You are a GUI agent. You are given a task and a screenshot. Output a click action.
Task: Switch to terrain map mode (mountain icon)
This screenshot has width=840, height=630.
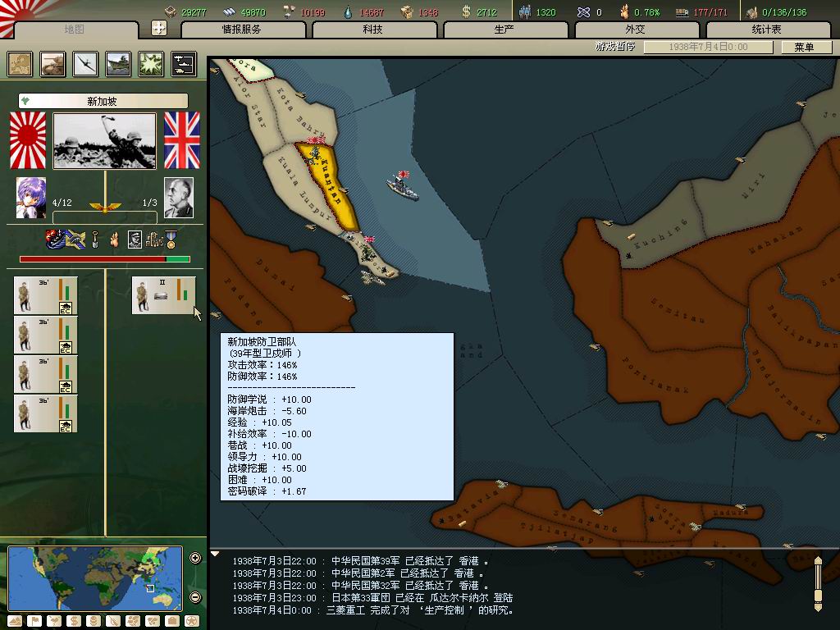click(x=15, y=621)
